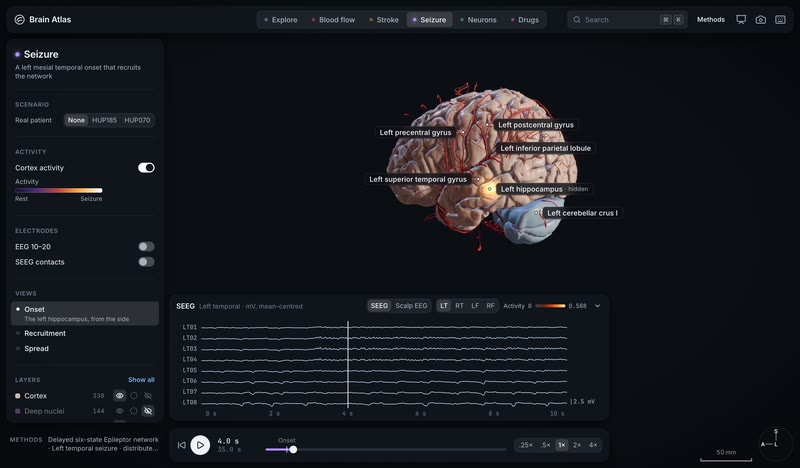Select LT electrode group
The image size is (800, 468).
click(444, 306)
